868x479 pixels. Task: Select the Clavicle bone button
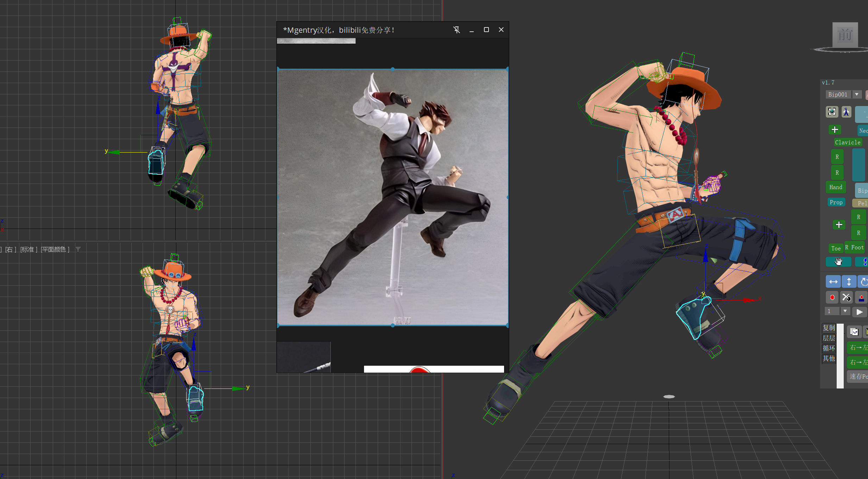point(847,142)
